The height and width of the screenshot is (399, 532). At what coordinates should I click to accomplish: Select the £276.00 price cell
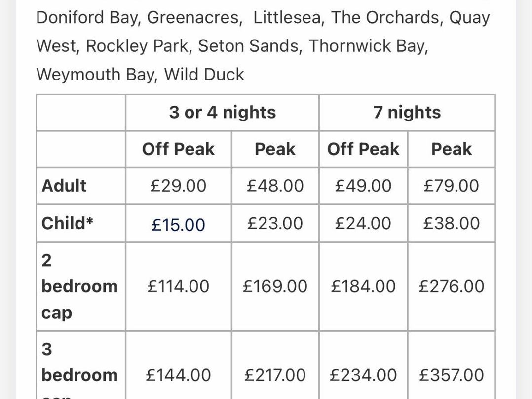451,286
